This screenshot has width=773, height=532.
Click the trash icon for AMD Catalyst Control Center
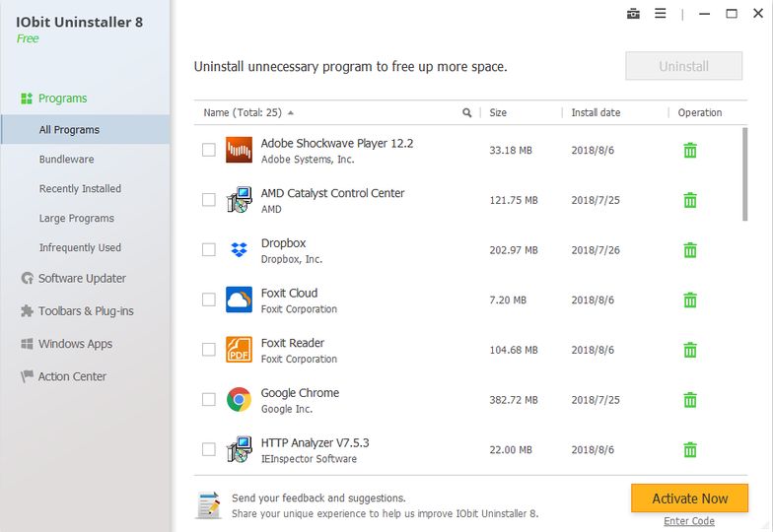[690, 200]
